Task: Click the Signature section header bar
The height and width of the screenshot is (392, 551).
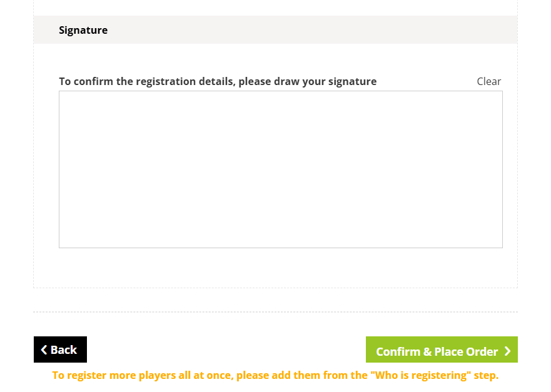Action: point(275,30)
